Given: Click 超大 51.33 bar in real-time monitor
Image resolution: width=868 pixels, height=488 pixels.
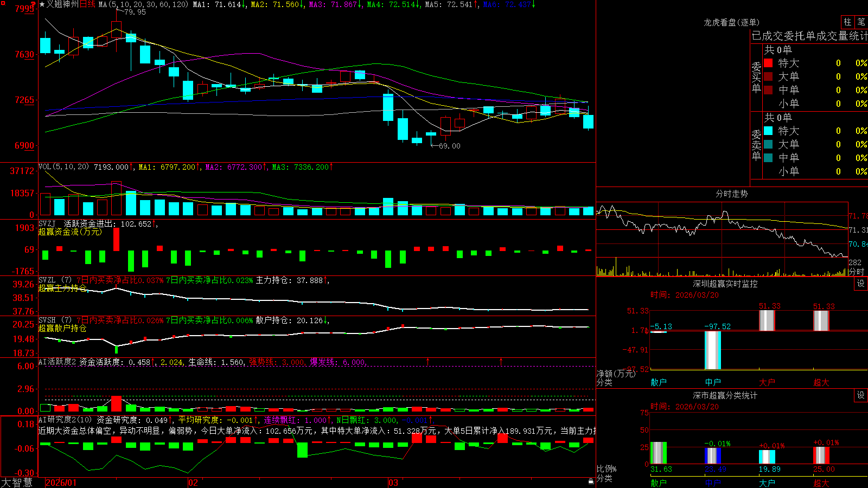Looking at the screenshot, I should tap(821, 320).
